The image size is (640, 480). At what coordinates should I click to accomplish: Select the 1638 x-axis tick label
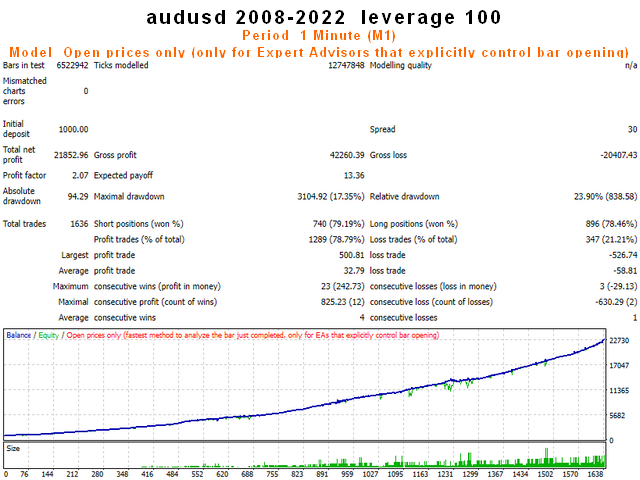pos(596,475)
